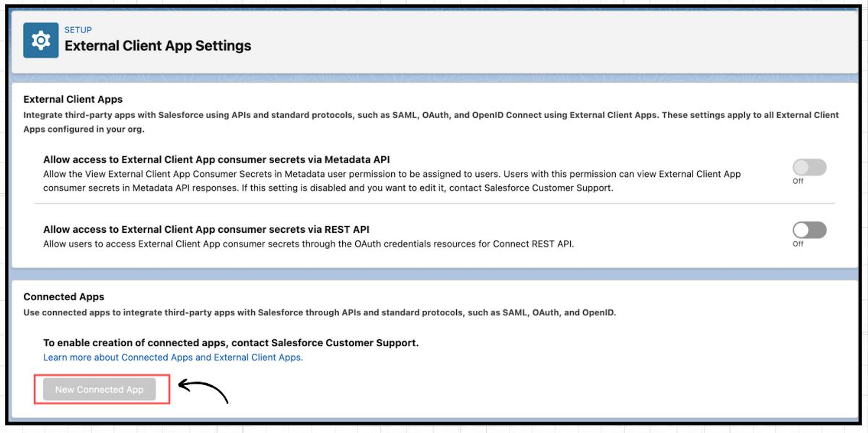Click the Off label under Metadata API toggle
868x433 pixels.
click(798, 181)
